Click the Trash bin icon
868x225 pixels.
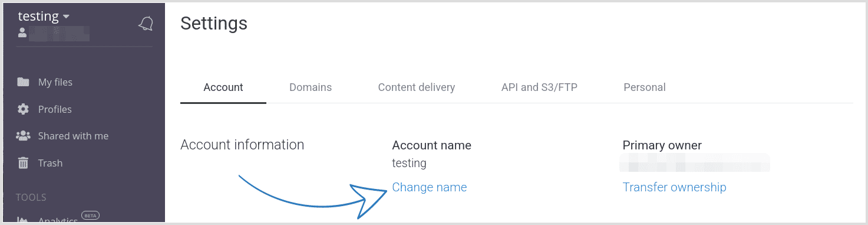point(23,163)
